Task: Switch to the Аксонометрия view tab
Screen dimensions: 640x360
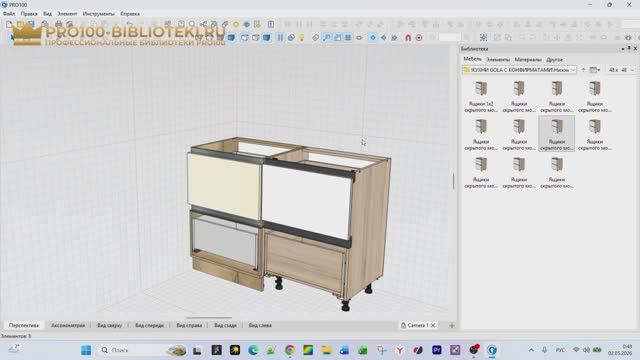Action: 68,325
